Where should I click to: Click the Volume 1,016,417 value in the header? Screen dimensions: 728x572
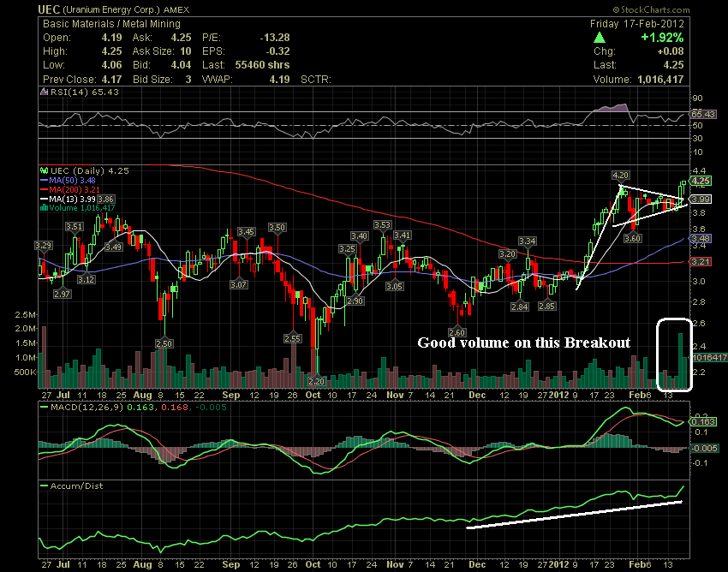tap(660, 80)
